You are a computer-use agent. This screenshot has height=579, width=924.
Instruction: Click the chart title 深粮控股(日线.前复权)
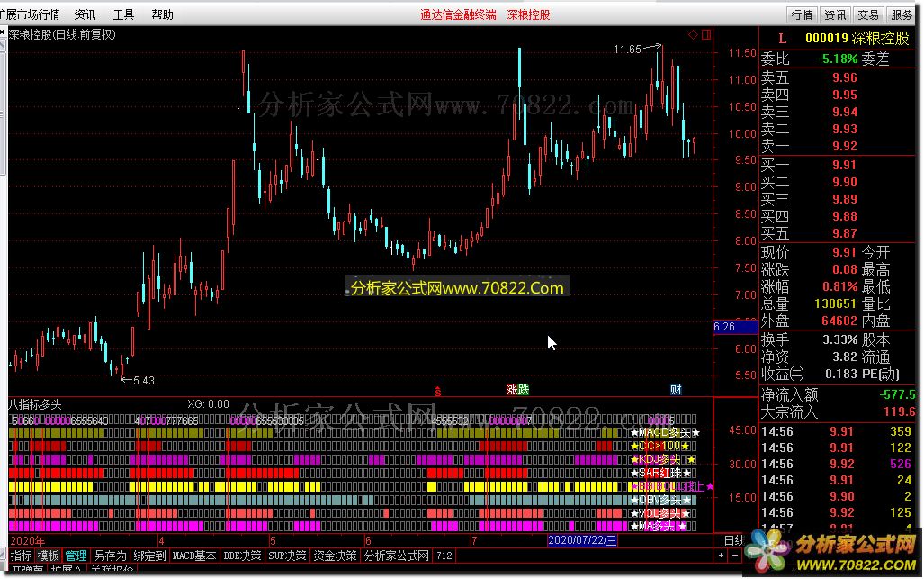point(62,35)
